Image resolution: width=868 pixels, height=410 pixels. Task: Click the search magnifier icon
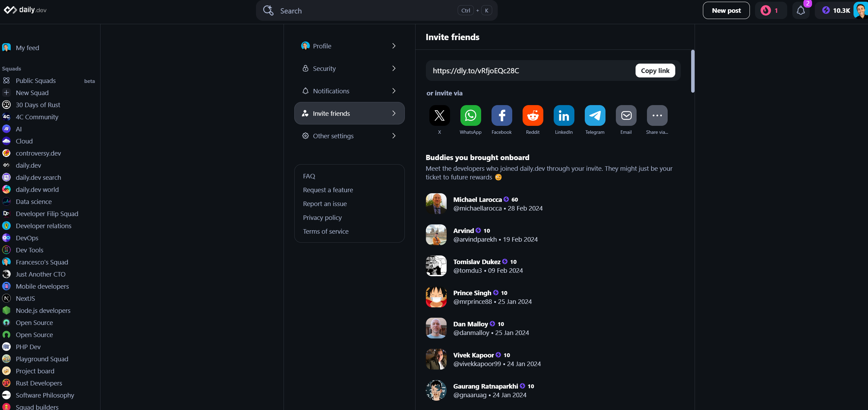click(268, 10)
